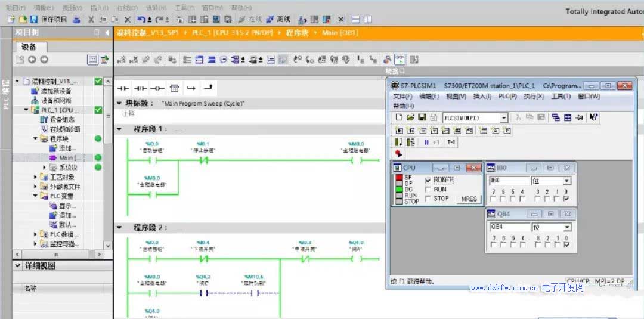The height and width of the screenshot is (319, 644).
Task: Open the PLCSIM(MPI) connection dropdown
Action: click(504, 118)
